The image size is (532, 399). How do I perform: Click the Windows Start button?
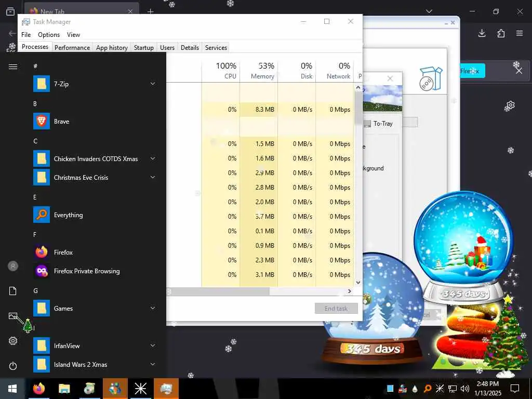coord(12,389)
